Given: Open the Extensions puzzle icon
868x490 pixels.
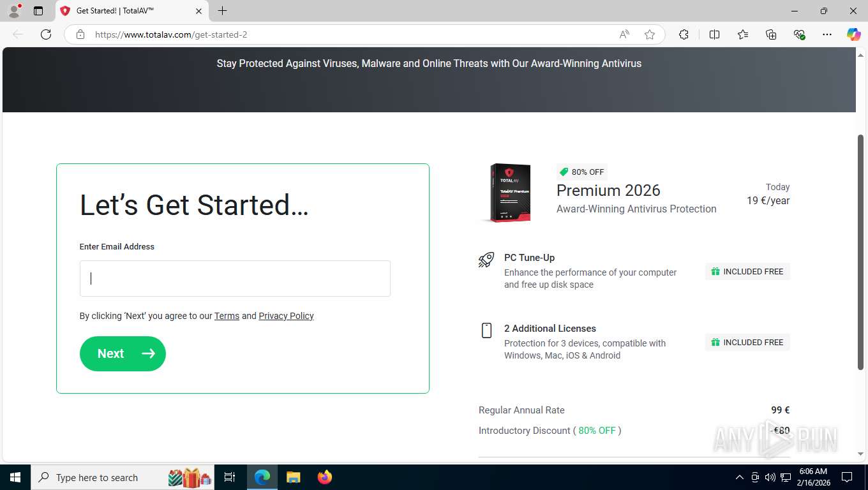Looking at the screenshot, I should tap(684, 34).
